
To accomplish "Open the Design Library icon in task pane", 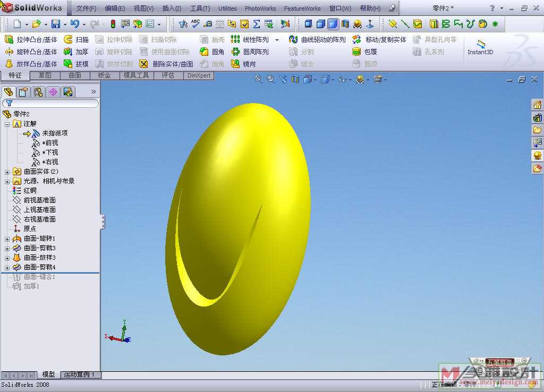I will point(538,117).
